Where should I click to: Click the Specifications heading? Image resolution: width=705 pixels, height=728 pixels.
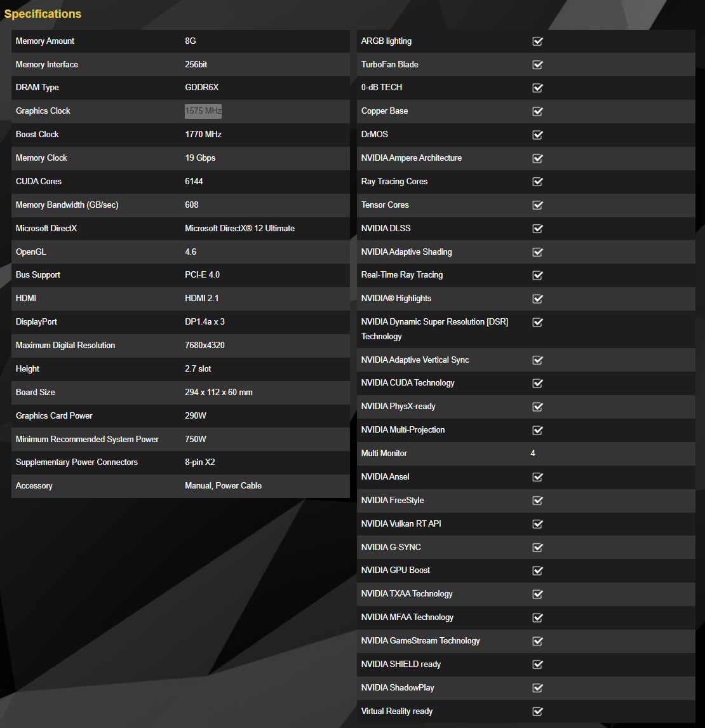point(43,14)
